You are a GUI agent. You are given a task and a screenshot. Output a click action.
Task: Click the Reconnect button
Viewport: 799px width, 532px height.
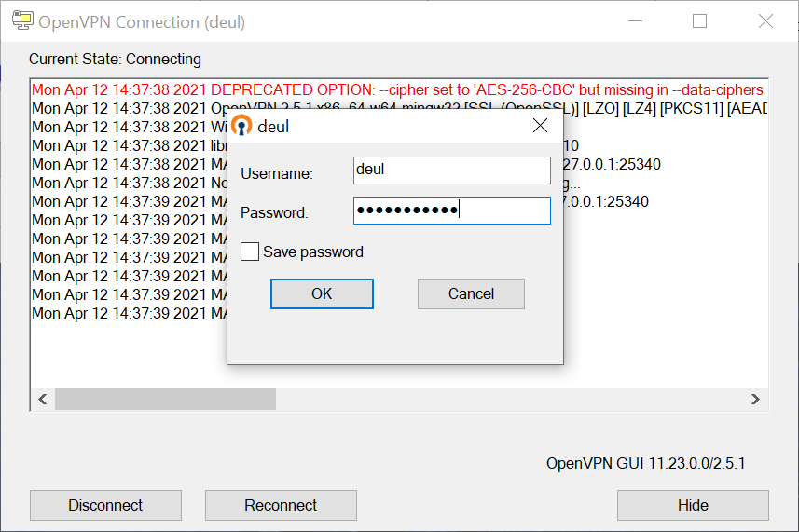[x=281, y=506]
